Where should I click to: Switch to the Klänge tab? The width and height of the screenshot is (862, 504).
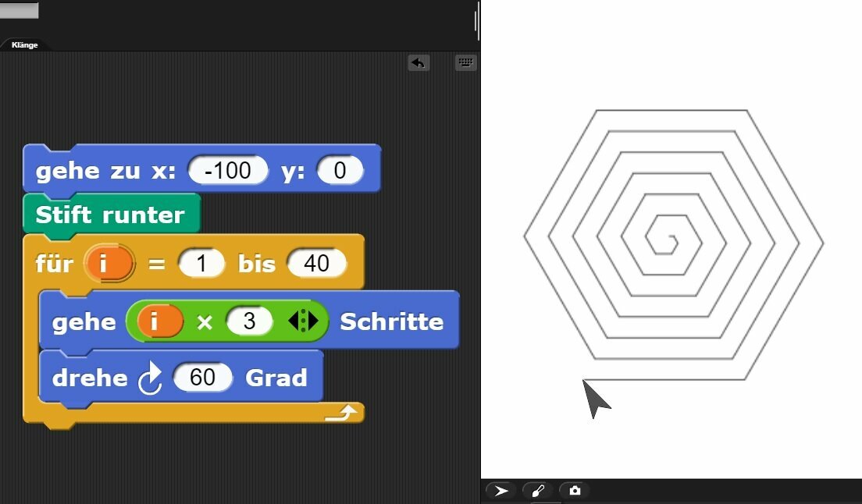pyautogui.click(x=24, y=45)
